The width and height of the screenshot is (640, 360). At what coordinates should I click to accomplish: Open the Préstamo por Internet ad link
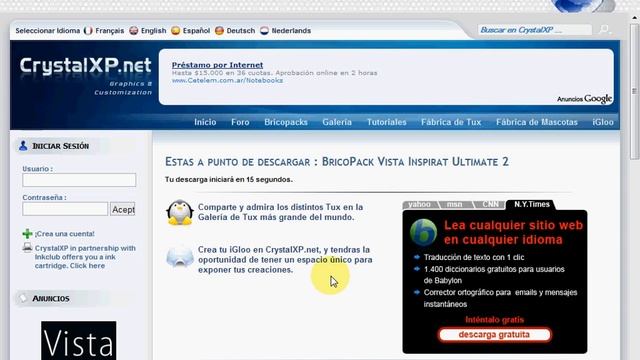217,65
